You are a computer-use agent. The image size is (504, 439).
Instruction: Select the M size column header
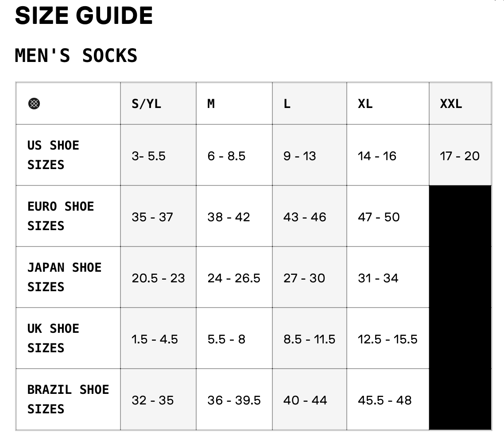211,104
